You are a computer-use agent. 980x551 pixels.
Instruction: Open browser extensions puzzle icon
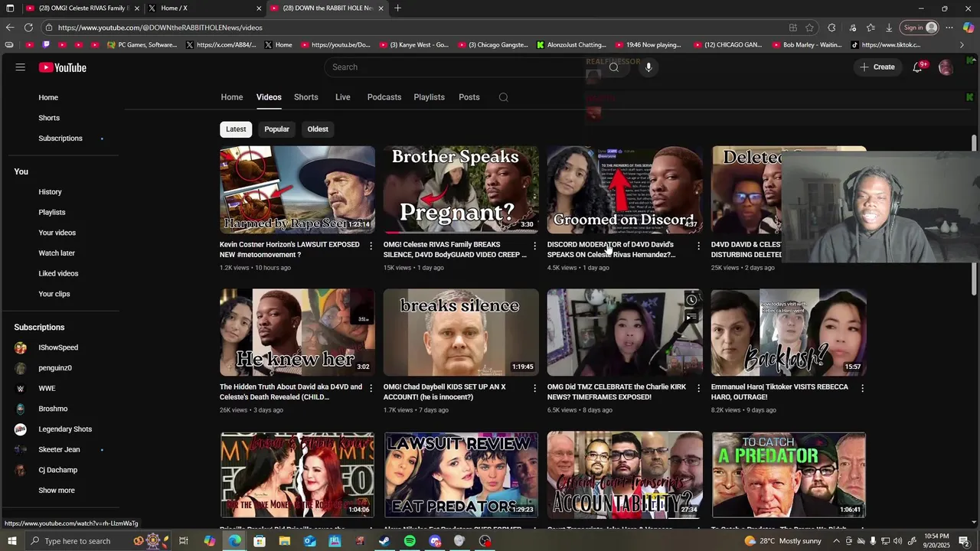pyautogui.click(x=832, y=28)
